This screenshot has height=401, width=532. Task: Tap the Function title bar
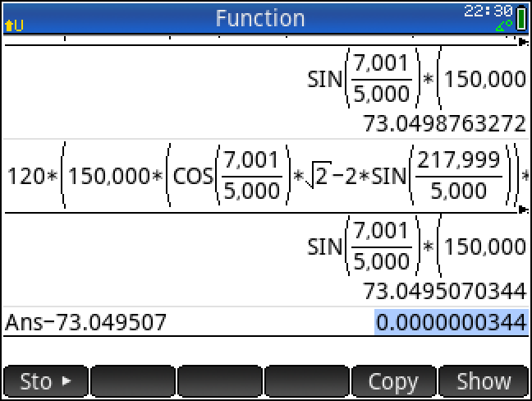pyautogui.click(x=259, y=18)
